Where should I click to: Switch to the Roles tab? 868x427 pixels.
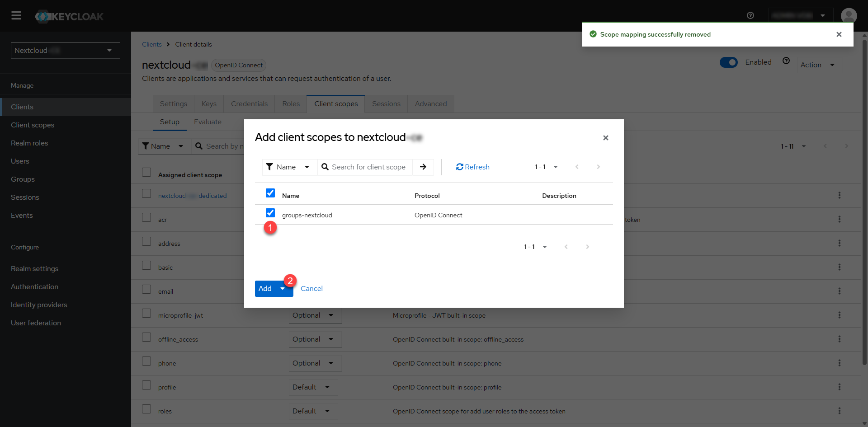tap(291, 104)
